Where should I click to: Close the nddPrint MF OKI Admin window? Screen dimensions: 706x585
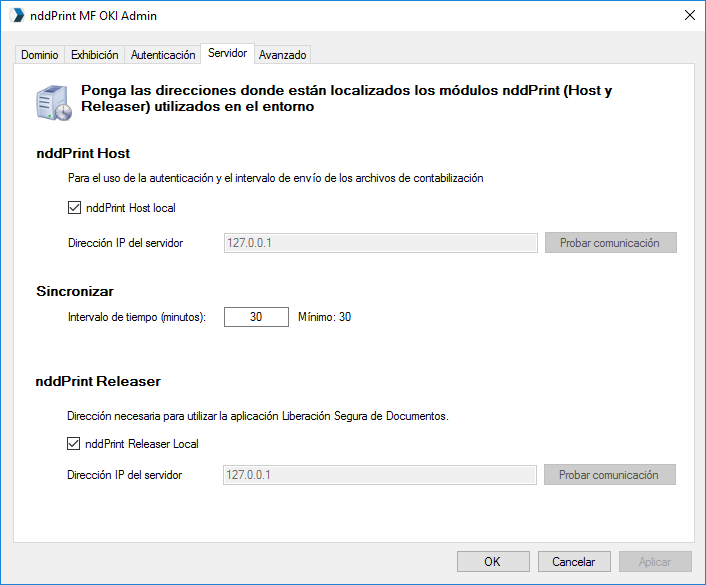pyautogui.click(x=689, y=15)
